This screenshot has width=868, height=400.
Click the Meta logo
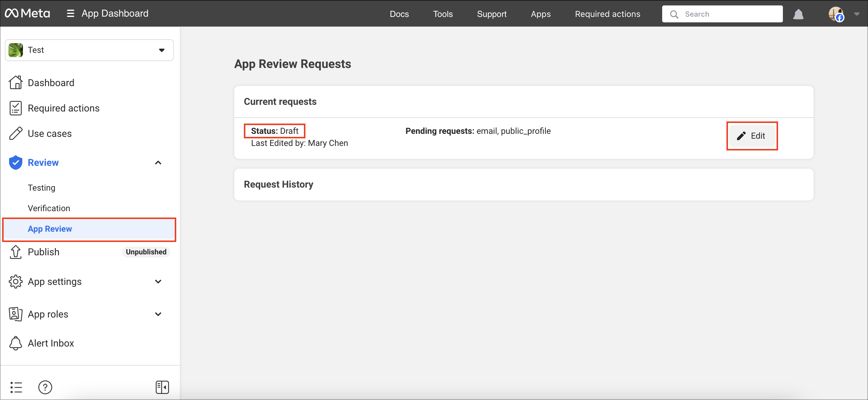[x=27, y=14]
